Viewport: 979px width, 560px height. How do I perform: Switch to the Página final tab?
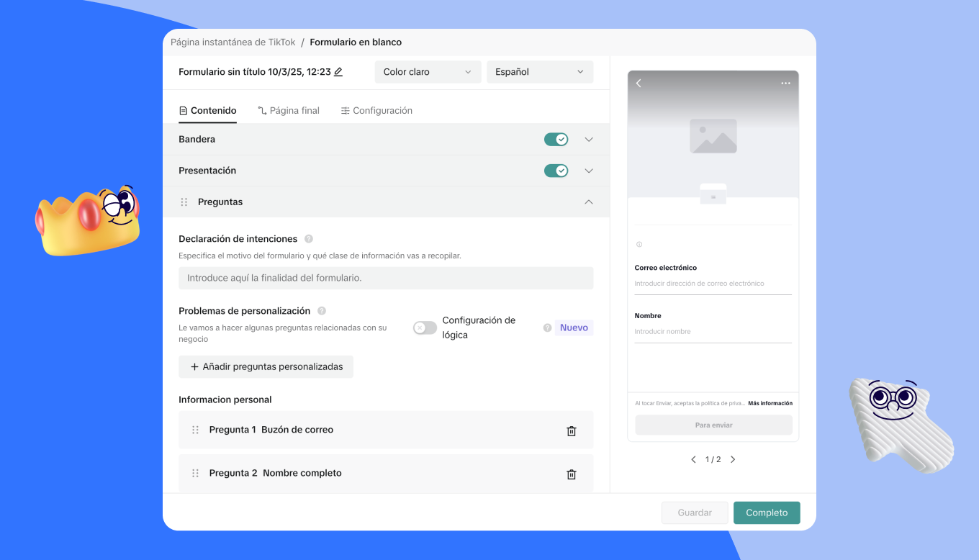[x=289, y=111]
